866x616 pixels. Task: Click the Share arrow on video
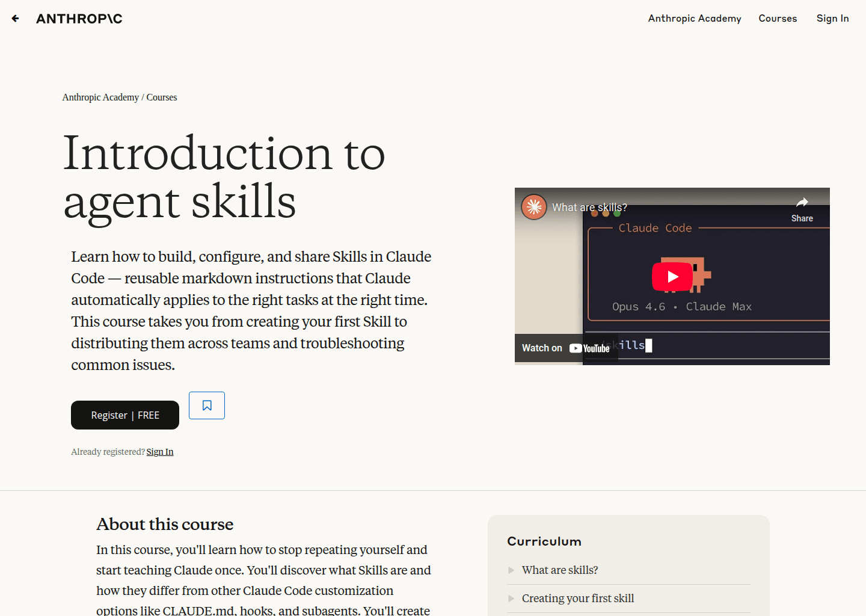[x=802, y=209]
